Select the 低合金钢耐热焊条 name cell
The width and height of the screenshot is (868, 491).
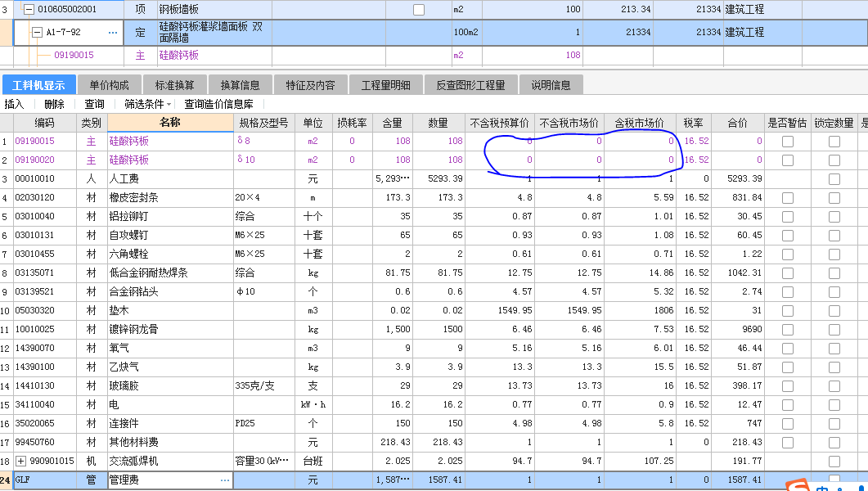(170, 273)
